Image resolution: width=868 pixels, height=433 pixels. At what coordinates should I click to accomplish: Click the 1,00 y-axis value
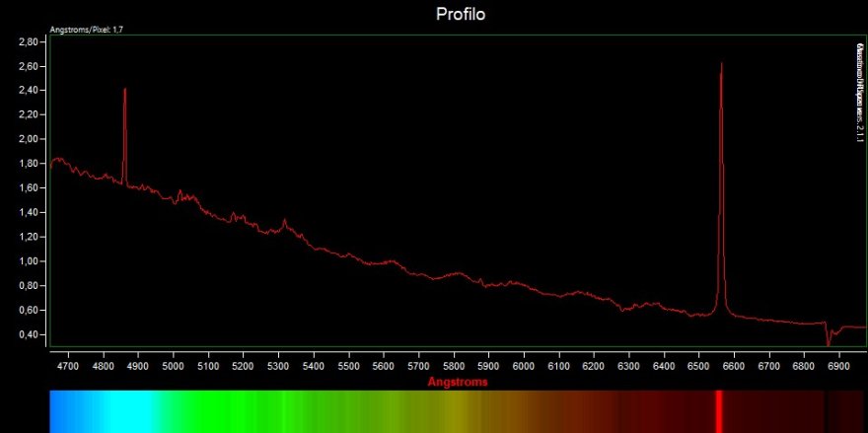click(x=28, y=261)
